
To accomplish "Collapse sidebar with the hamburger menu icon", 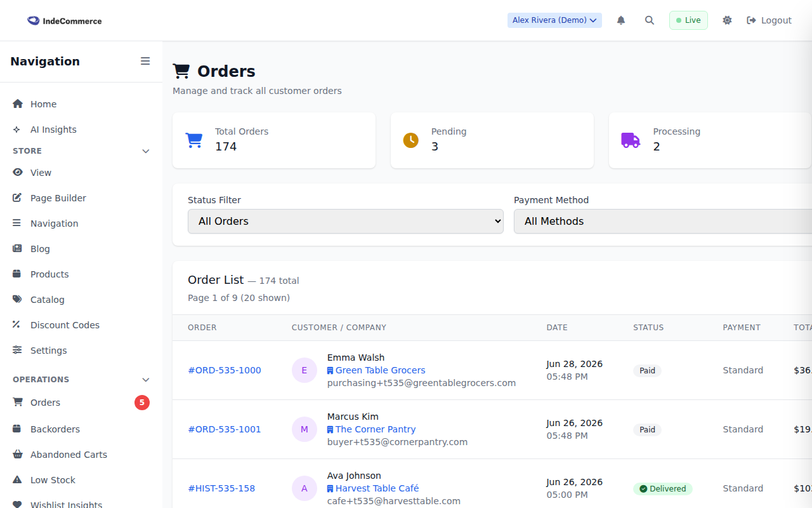I will pos(145,61).
